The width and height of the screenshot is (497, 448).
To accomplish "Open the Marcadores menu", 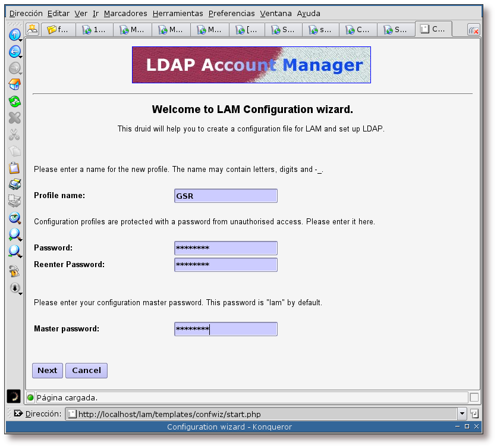I will pyautogui.click(x=125, y=13).
